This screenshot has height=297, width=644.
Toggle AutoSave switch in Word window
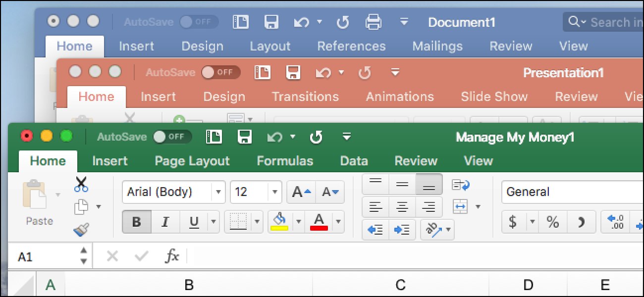pyautogui.click(x=199, y=22)
